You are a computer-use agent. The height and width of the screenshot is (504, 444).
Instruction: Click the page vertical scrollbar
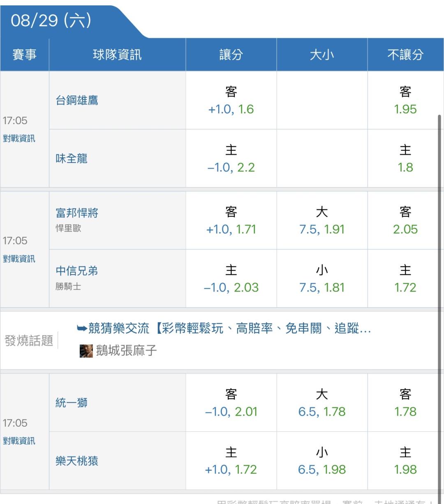pyautogui.click(x=439, y=304)
